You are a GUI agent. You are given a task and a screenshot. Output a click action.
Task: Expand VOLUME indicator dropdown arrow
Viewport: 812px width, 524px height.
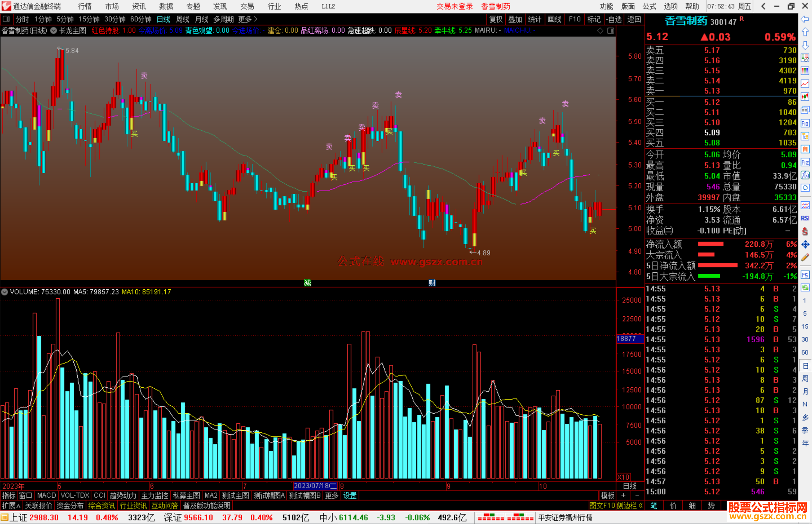(5, 292)
